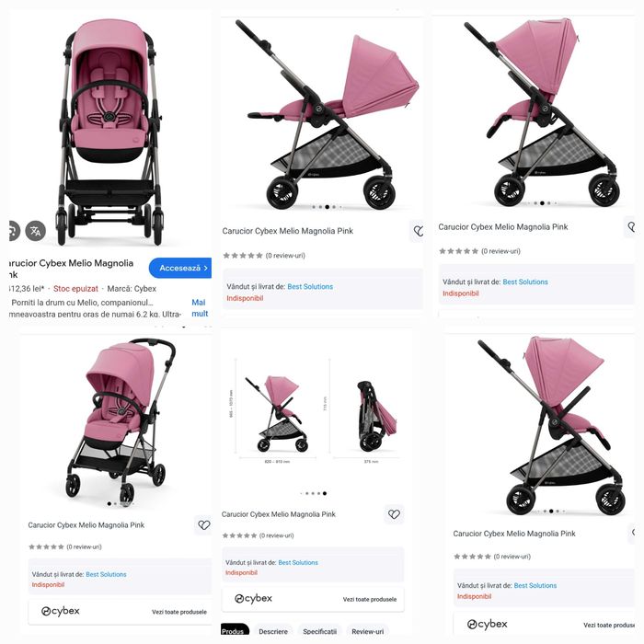This screenshot has width=644, height=644.
Task: Click star rating in top middle panel
Action: click(243, 256)
